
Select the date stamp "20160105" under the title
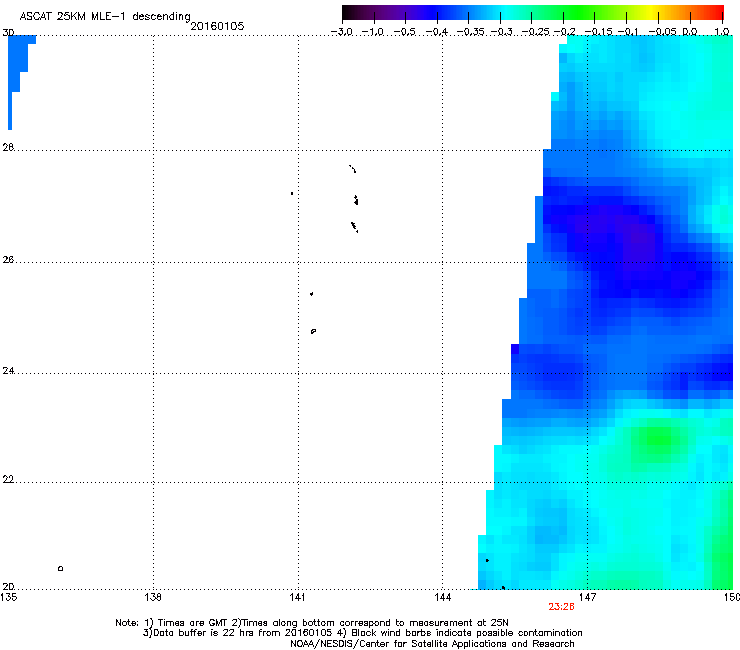pos(217,26)
